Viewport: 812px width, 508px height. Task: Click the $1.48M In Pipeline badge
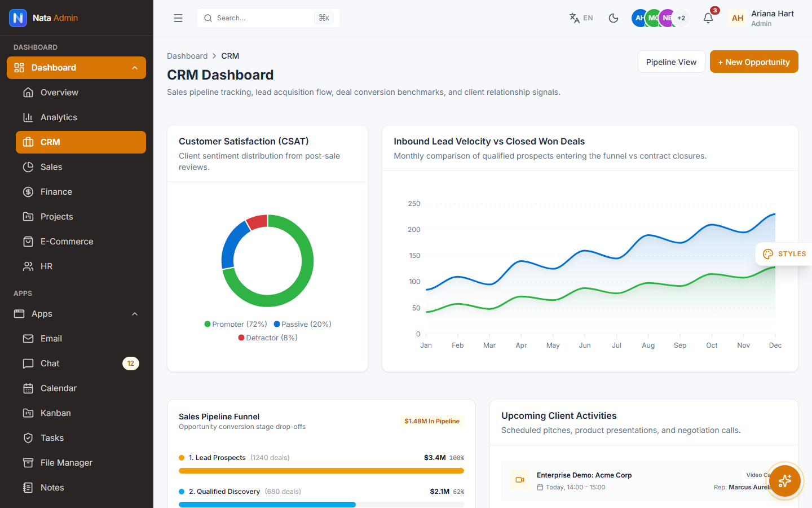(432, 421)
